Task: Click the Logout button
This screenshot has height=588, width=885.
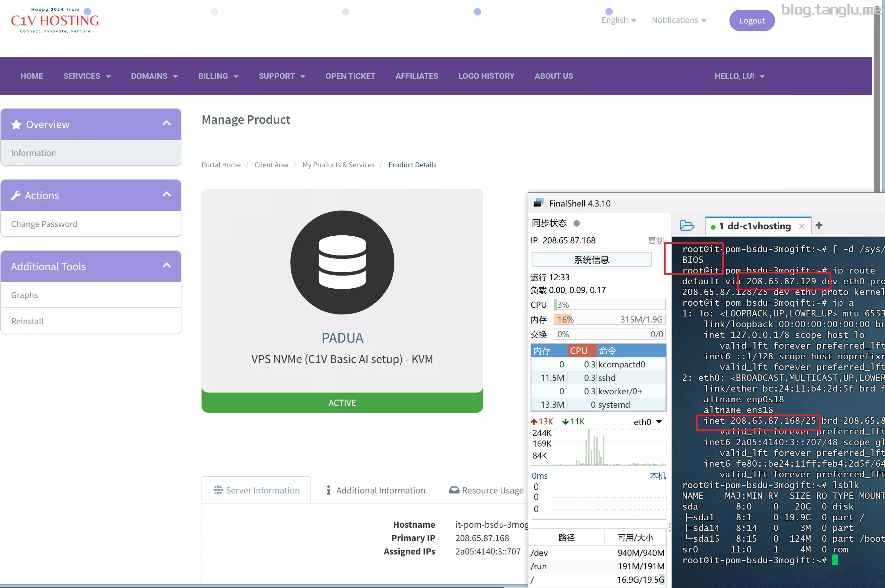Action: [x=752, y=21]
